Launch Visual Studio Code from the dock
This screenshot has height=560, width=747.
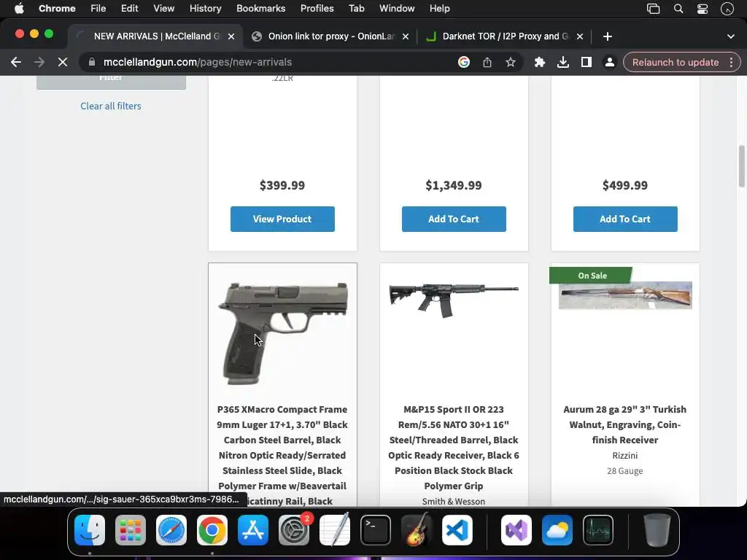click(x=457, y=530)
